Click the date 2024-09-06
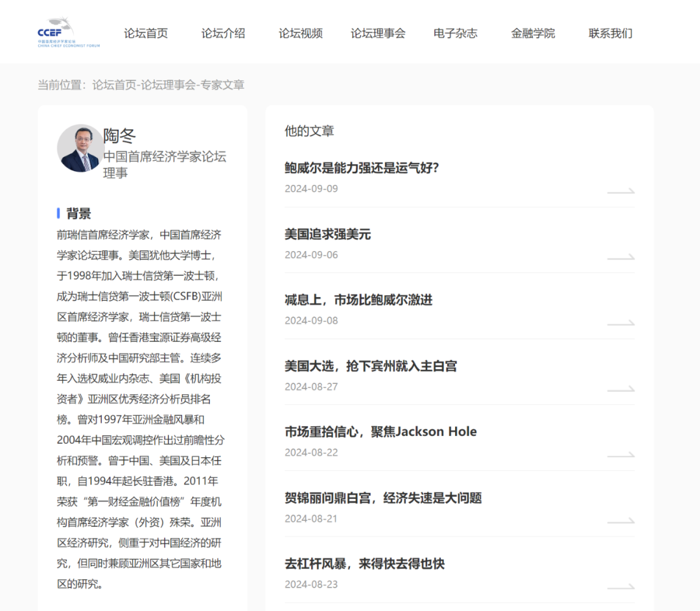Viewport: 700px width, 611px height. pos(311,254)
